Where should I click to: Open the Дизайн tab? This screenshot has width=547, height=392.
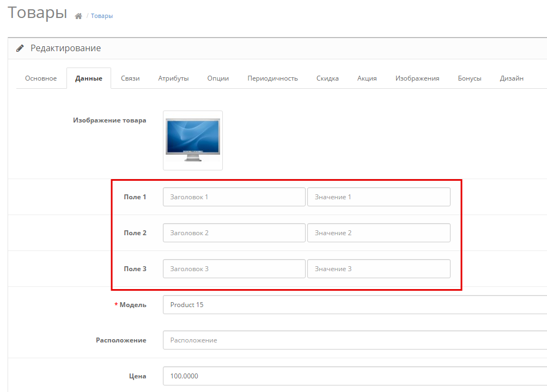click(512, 78)
